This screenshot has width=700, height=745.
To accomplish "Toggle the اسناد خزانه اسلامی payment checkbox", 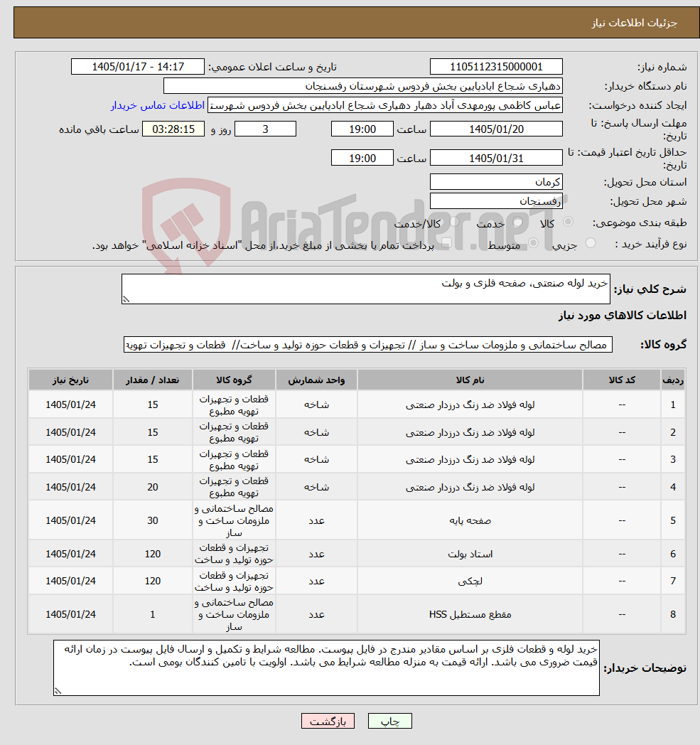I will coord(446,243).
